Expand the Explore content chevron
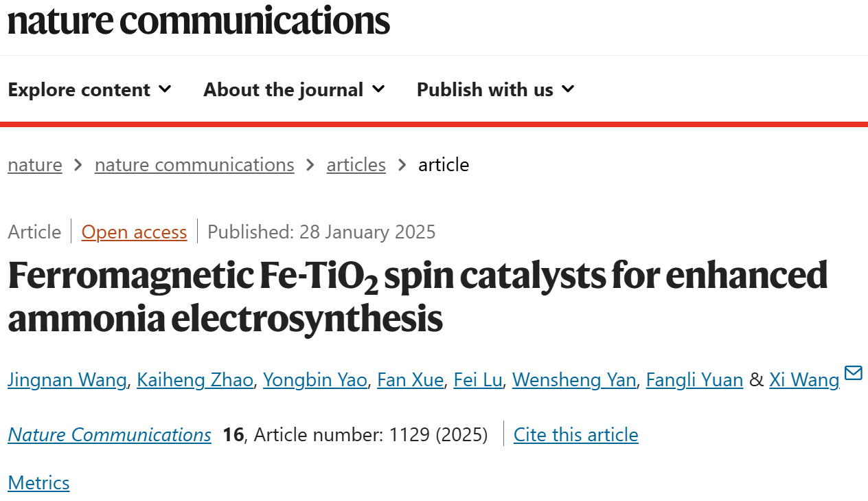 pos(165,89)
